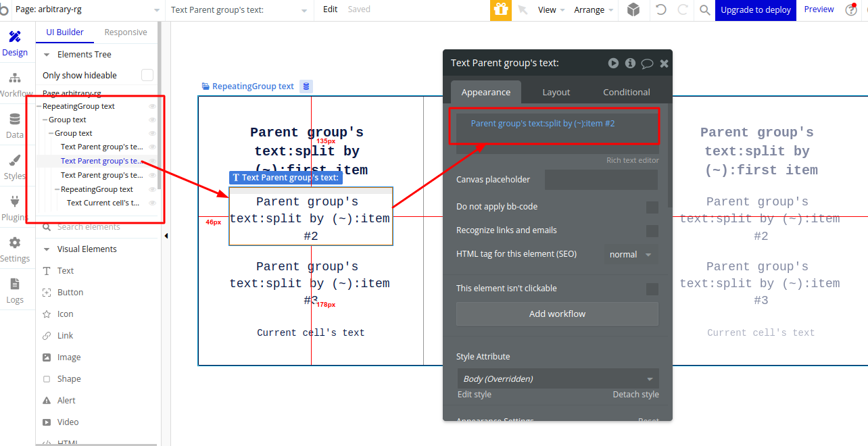Open comments bubble in property editor header
868x446 pixels.
647,64
